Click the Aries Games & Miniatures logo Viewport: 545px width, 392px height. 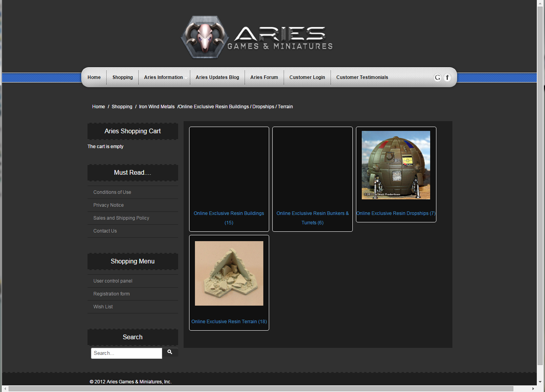(x=257, y=38)
